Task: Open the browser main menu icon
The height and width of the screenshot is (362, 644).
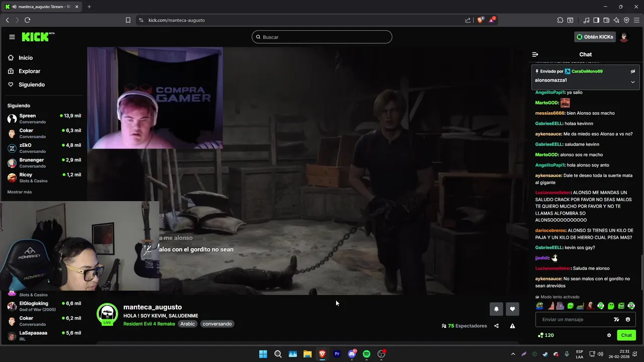Action: click(x=636, y=20)
